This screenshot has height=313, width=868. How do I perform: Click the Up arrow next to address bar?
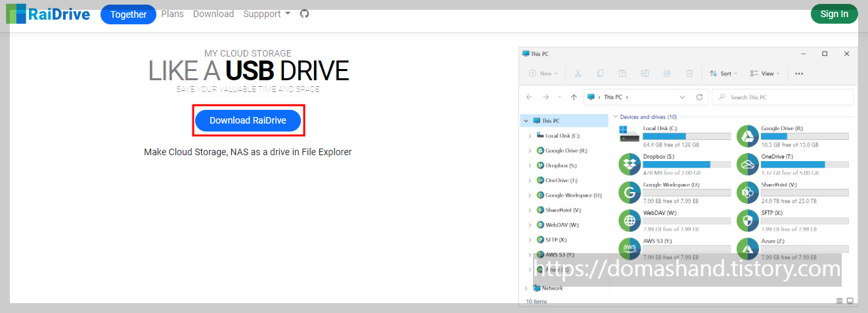pos(574,97)
